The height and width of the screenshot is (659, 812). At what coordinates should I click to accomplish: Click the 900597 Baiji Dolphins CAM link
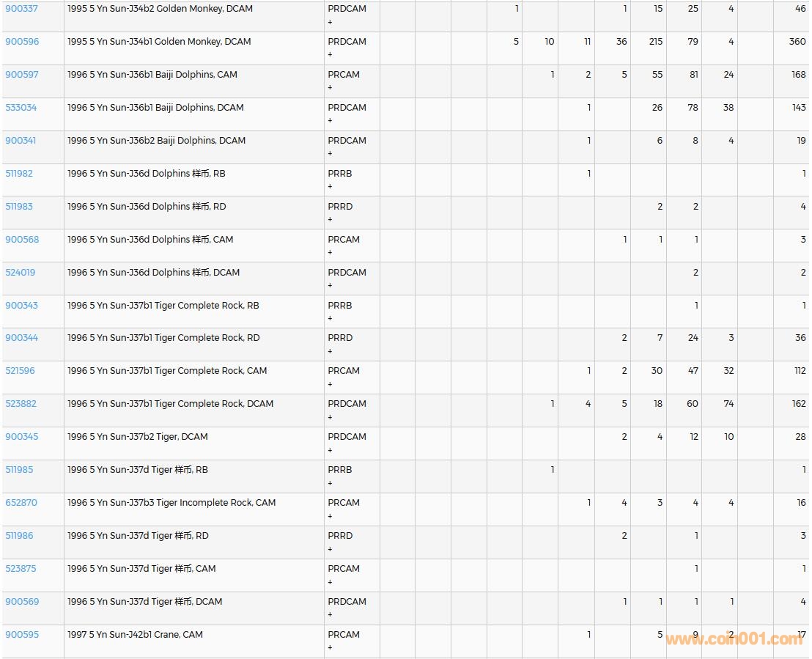click(x=22, y=75)
